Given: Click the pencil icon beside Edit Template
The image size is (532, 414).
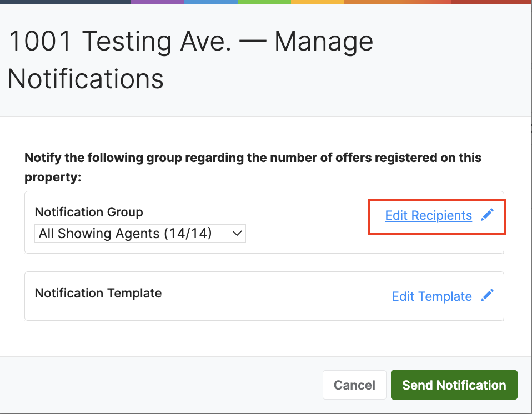Looking at the screenshot, I should point(487,295).
